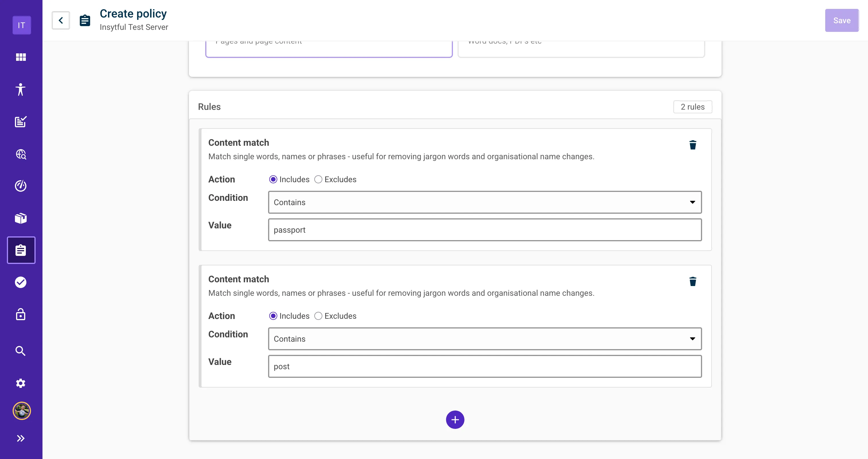The width and height of the screenshot is (868, 459).
Task: Select Includes for the second rule
Action: [x=273, y=316]
